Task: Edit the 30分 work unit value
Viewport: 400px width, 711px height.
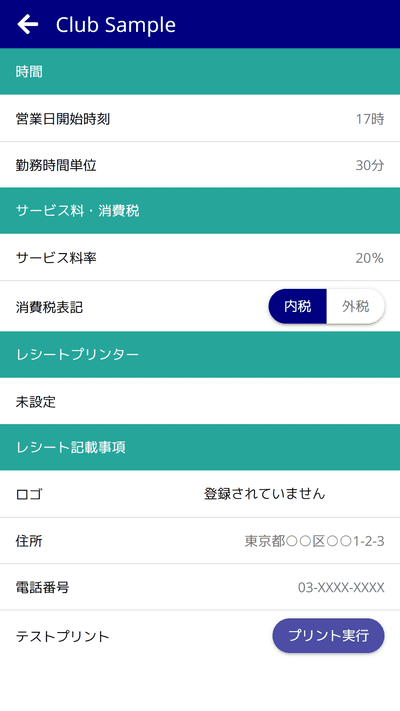Action: coord(370,166)
